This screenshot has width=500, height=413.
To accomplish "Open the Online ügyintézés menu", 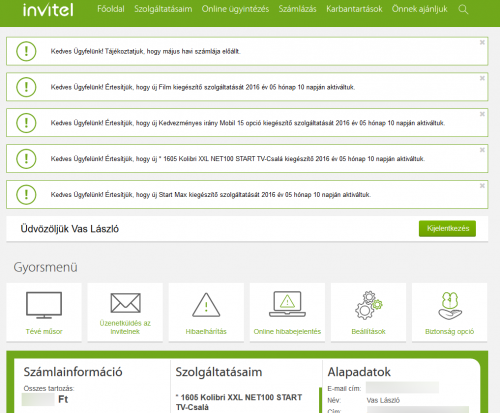I will pos(235,9).
